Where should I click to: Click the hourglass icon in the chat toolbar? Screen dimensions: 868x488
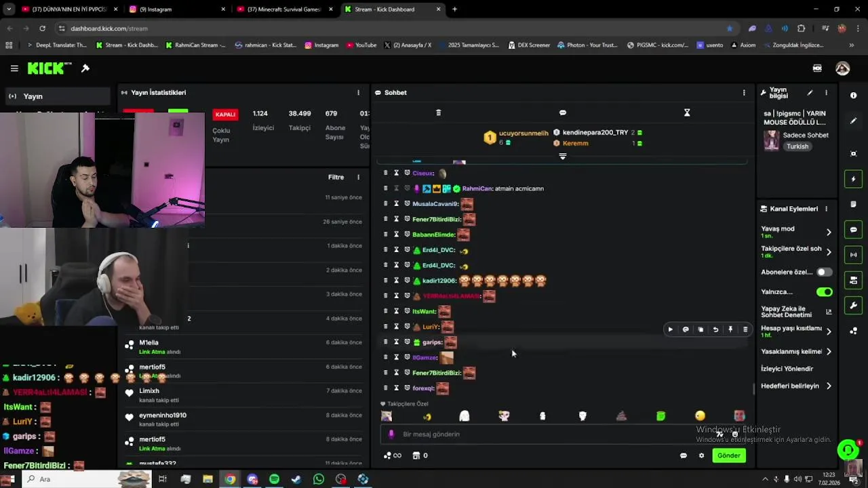coord(687,113)
